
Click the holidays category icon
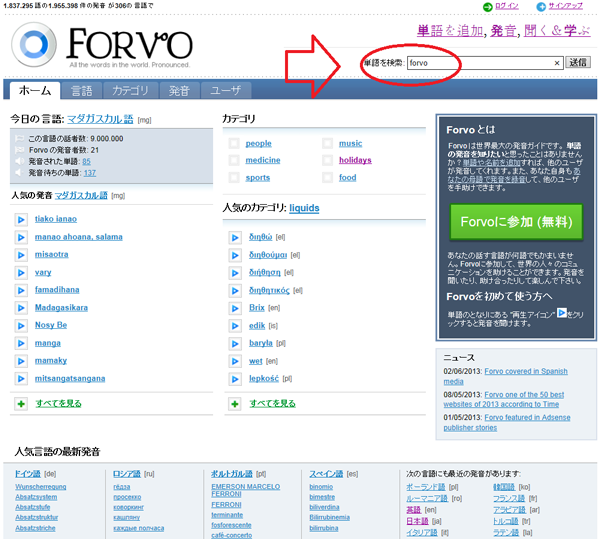(x=327, y=160)
